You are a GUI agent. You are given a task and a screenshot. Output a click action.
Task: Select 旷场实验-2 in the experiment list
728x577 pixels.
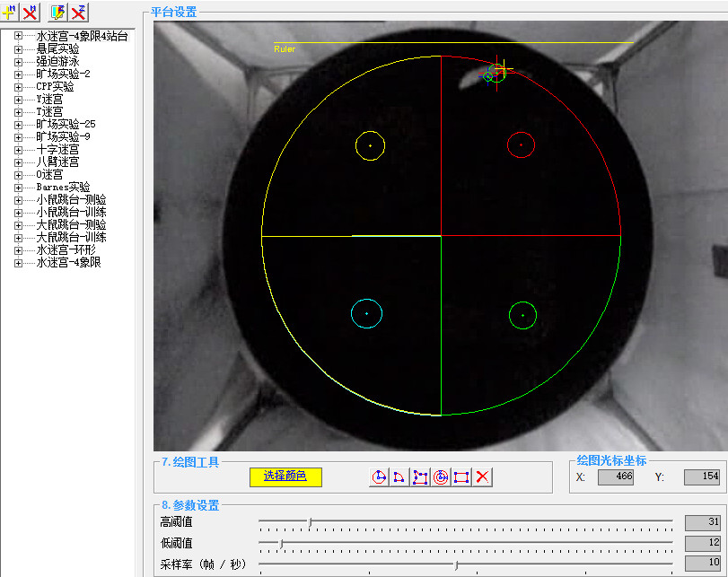click(63, 74)
